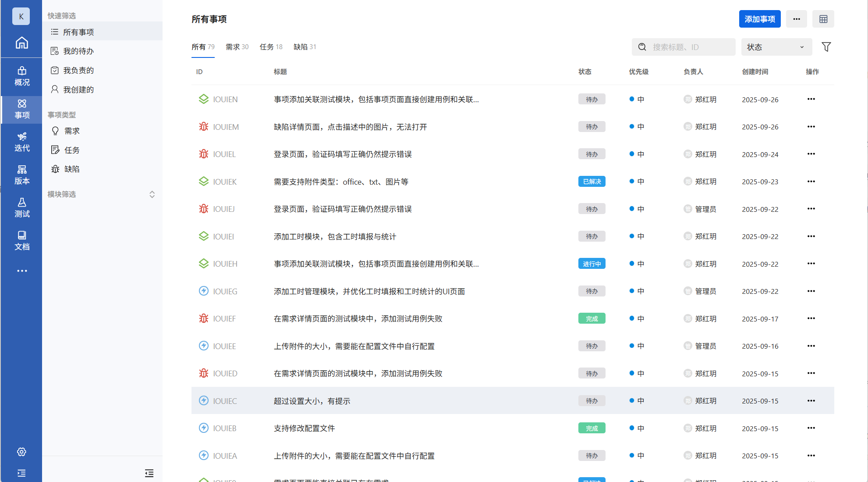
Task: Collapse the secondary filter panel
Action: click(149, 473)
